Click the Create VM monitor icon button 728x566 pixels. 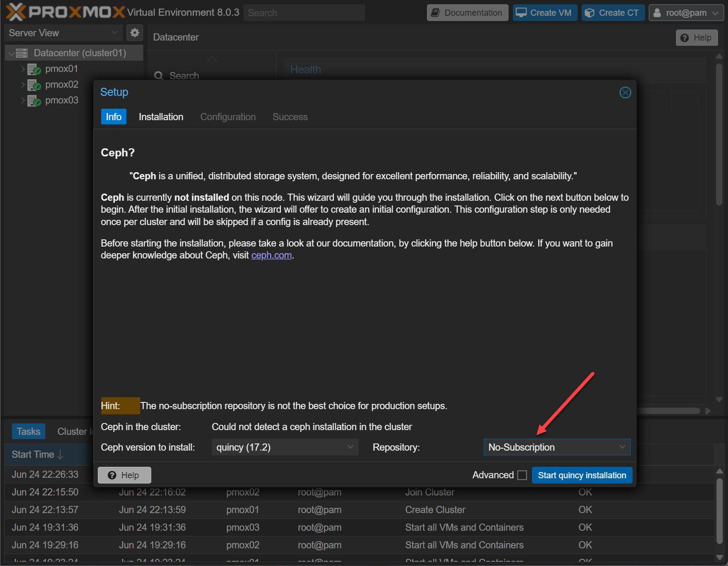[x=545, y=13]
